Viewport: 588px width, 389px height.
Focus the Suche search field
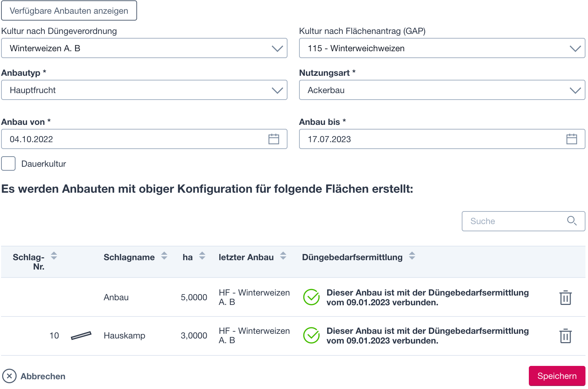click(x=523, y=221)
